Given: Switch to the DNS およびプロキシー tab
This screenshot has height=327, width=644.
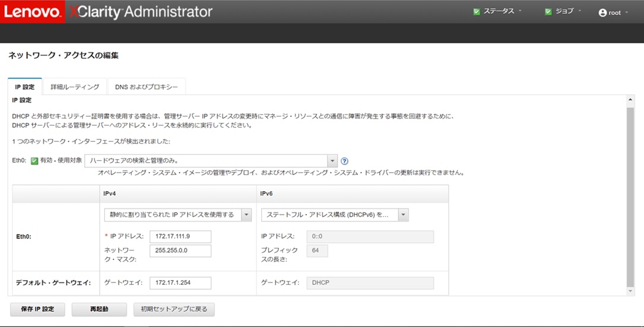Looking at the screenshot, I should [x=147, y=87].
